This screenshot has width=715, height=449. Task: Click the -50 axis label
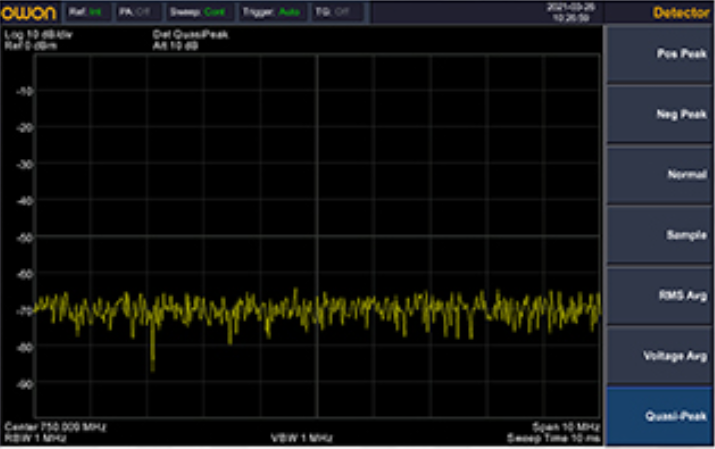[x=25, y=237]
